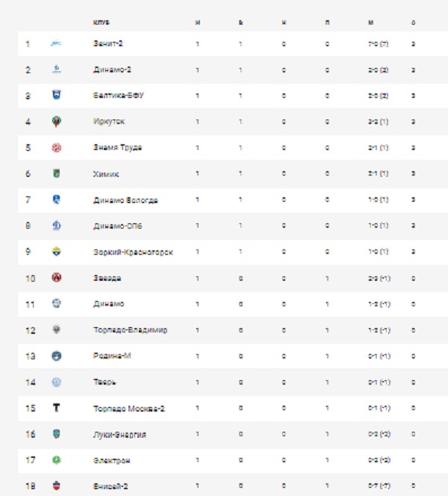Click the Клуб column header
Image resolution: width=448 pixels, height=496 pixels.
click(101, 22)
